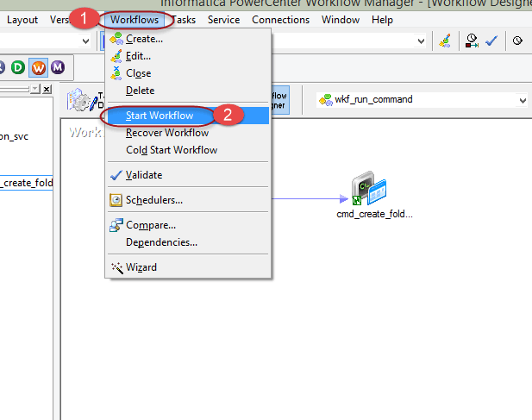
Task: Click the Workflow Manager 'W' tool icon
Action: [39, 67]
